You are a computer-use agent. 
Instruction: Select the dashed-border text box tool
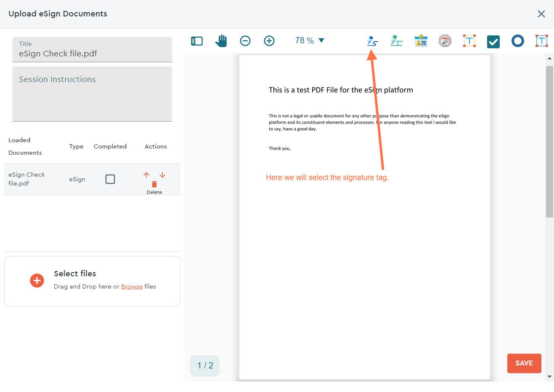tap(542, 41)
